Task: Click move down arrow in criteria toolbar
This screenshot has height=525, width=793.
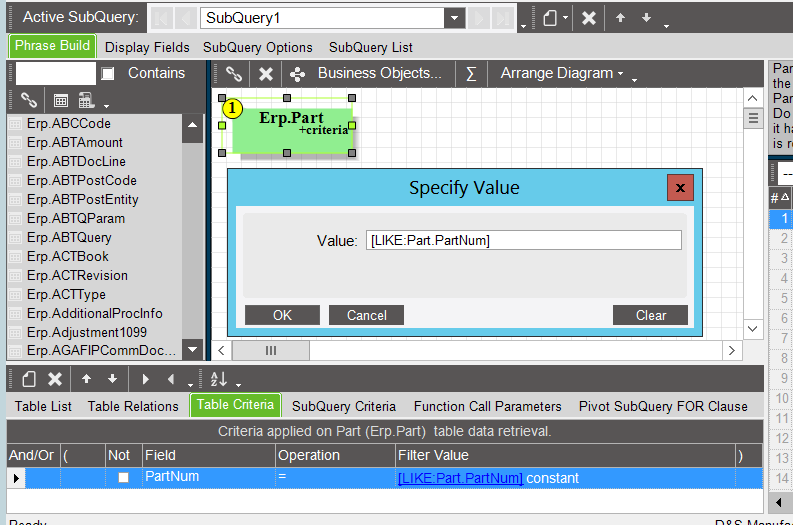Action: coord(112,378)
